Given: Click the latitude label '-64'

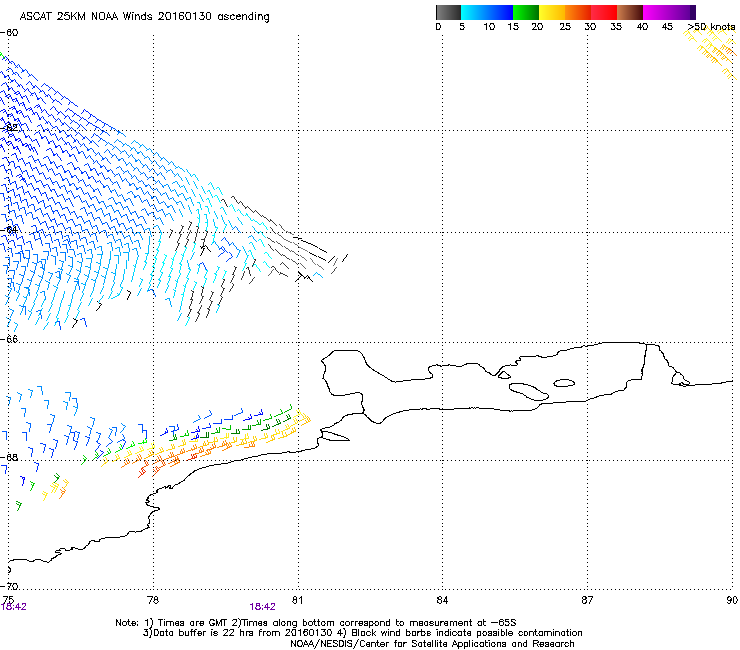Looking at the screenshot, I should click(x=9, y=230).
